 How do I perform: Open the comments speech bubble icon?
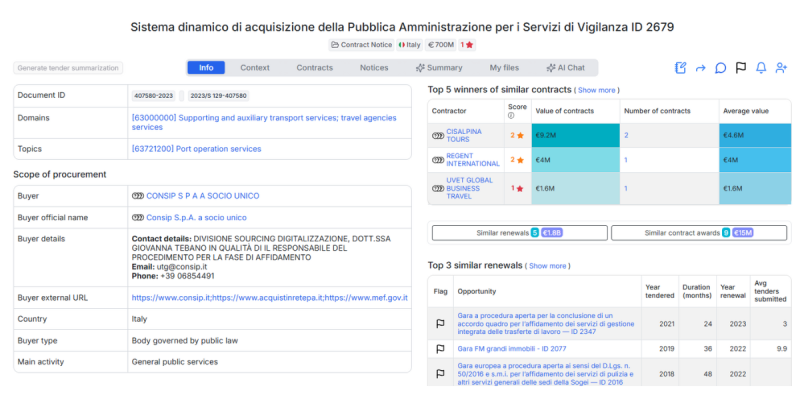tap(720, 68)
